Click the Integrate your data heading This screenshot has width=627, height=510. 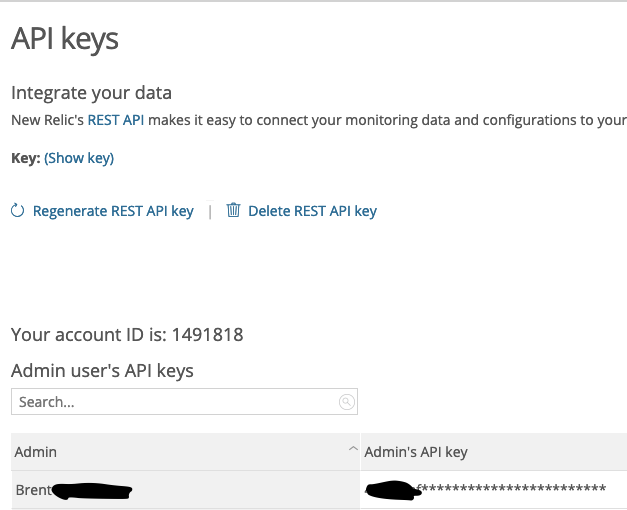pyautogui.click(x=91, y=93)
